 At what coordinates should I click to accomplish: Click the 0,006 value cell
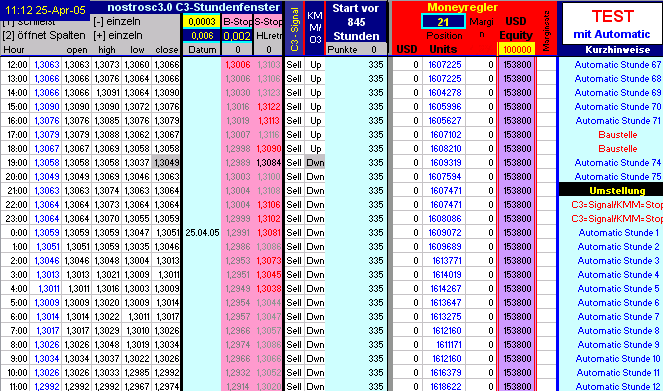tap(202, 36)
